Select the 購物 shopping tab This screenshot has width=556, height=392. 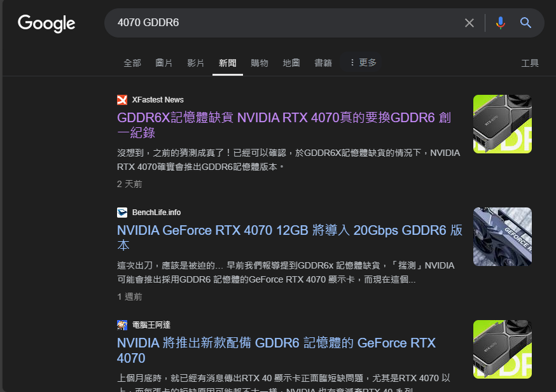coord(260,63)
